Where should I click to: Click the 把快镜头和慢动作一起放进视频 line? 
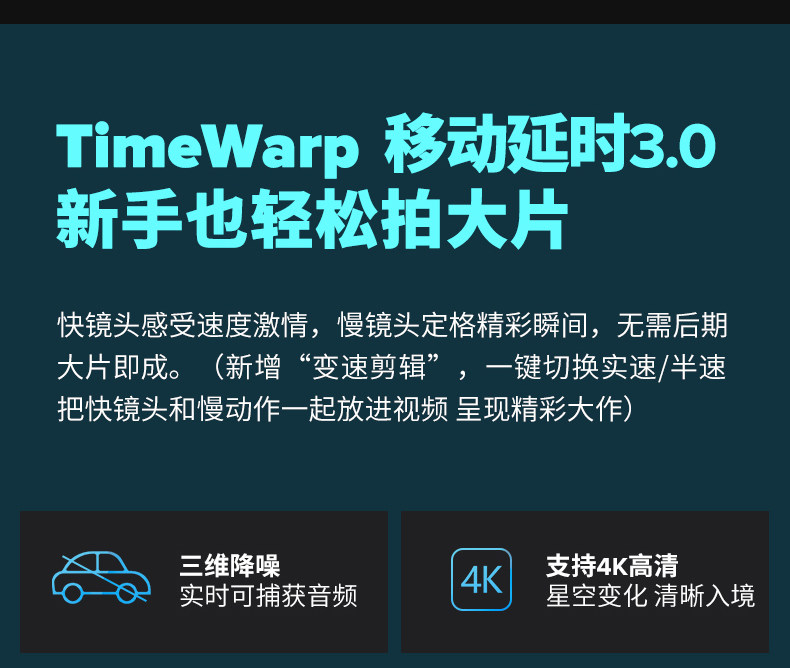252,409
